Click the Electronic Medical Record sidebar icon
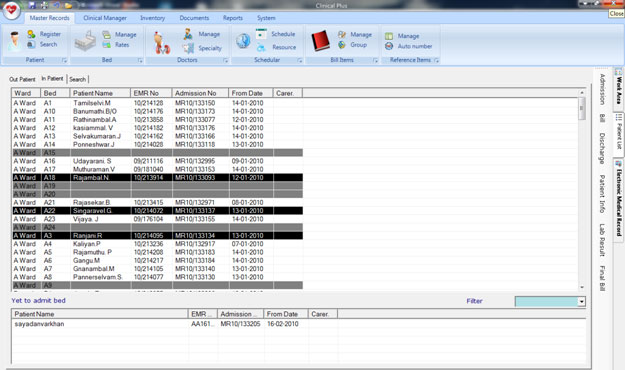Image resolution: width=625 pixels, height=370 pixels. (618, 164)
